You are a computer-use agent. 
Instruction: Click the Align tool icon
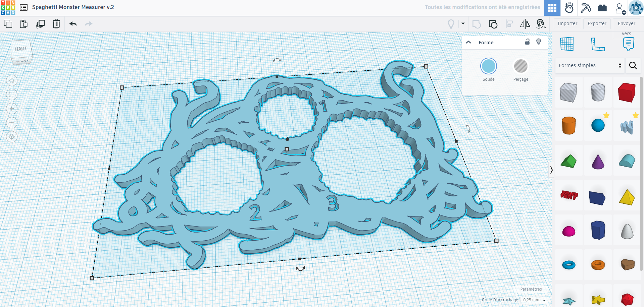[x=509, y=24]
